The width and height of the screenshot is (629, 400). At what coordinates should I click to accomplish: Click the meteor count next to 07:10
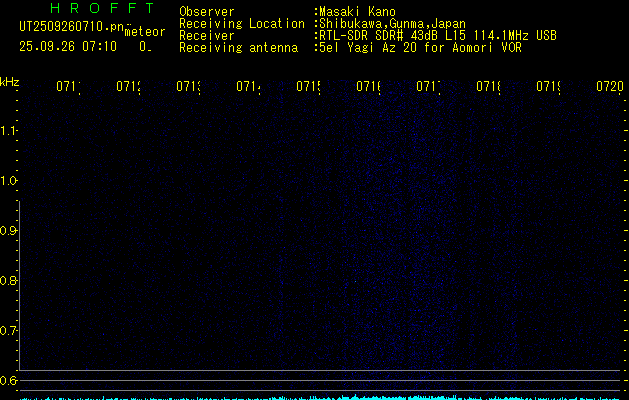point(145,47)
